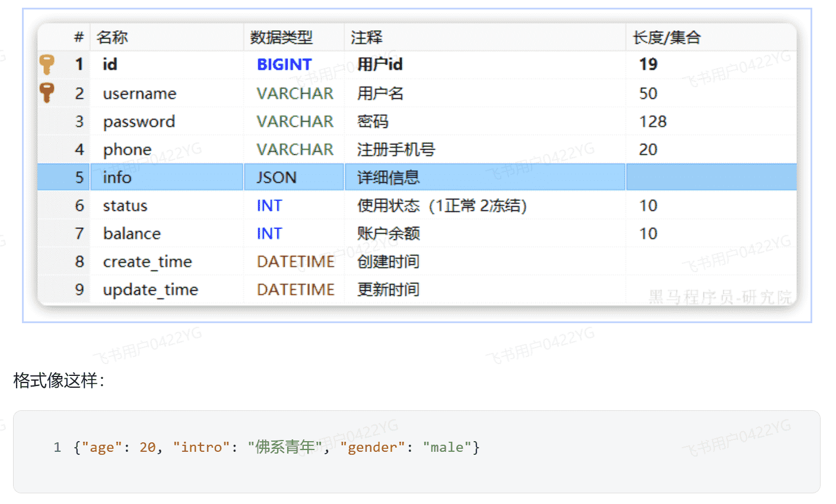Click the yellow primary key icon beside id
The width and height of the screenshot is (836, 504).
click(47, 64)
